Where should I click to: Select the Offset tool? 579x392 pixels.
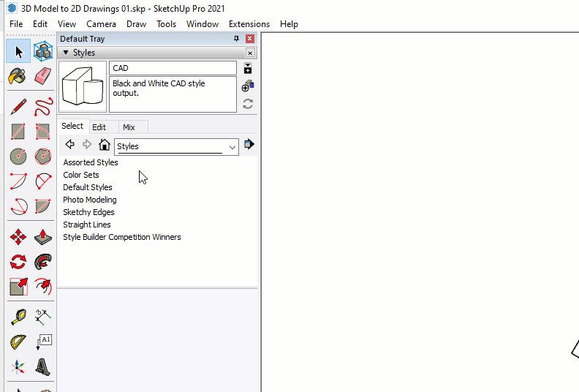click(x=43, y=287)
